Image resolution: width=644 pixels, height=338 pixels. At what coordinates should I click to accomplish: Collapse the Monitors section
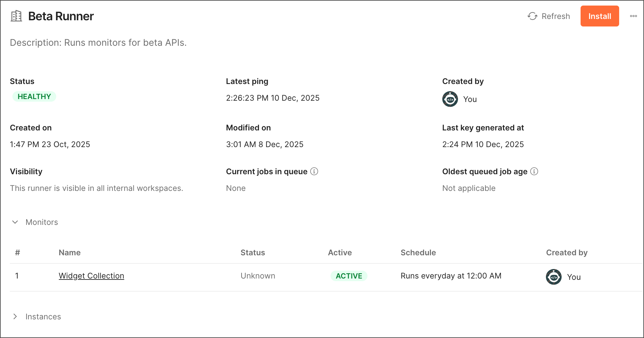click(x=15, y=222)
